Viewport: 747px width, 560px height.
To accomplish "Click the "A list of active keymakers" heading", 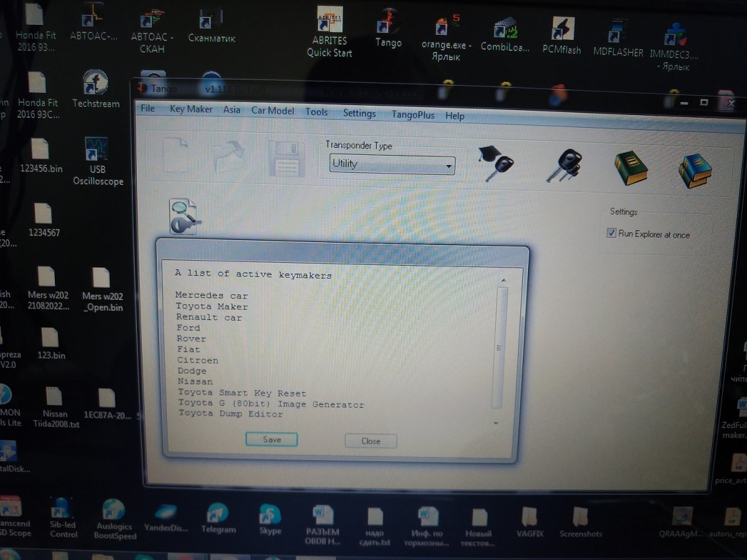I will tap(253, 274).
